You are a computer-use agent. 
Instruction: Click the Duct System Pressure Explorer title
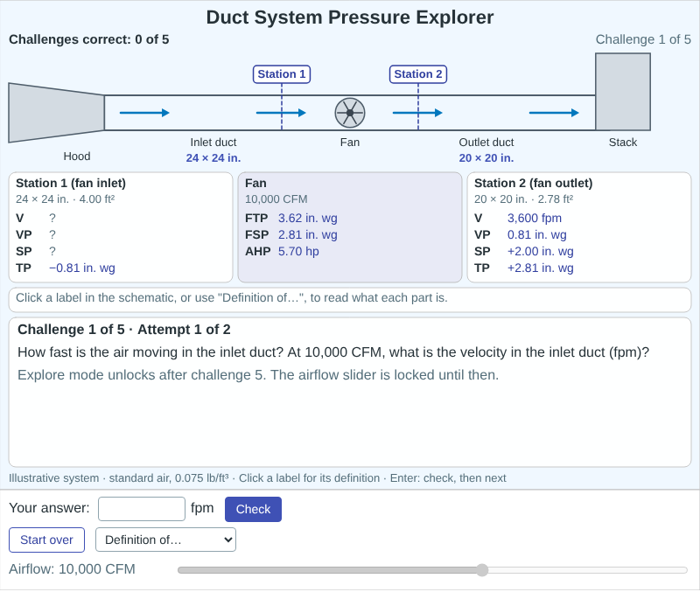pos(350,17)
